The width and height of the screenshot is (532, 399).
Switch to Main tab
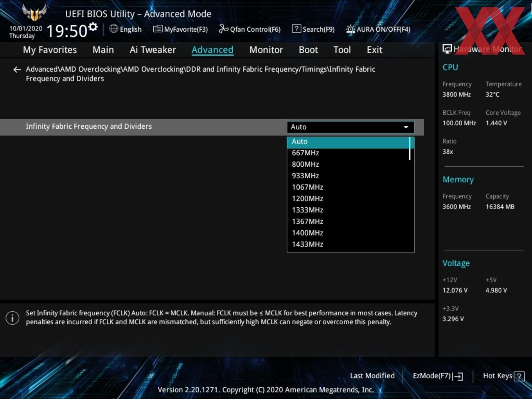click(x=103, y=50)
